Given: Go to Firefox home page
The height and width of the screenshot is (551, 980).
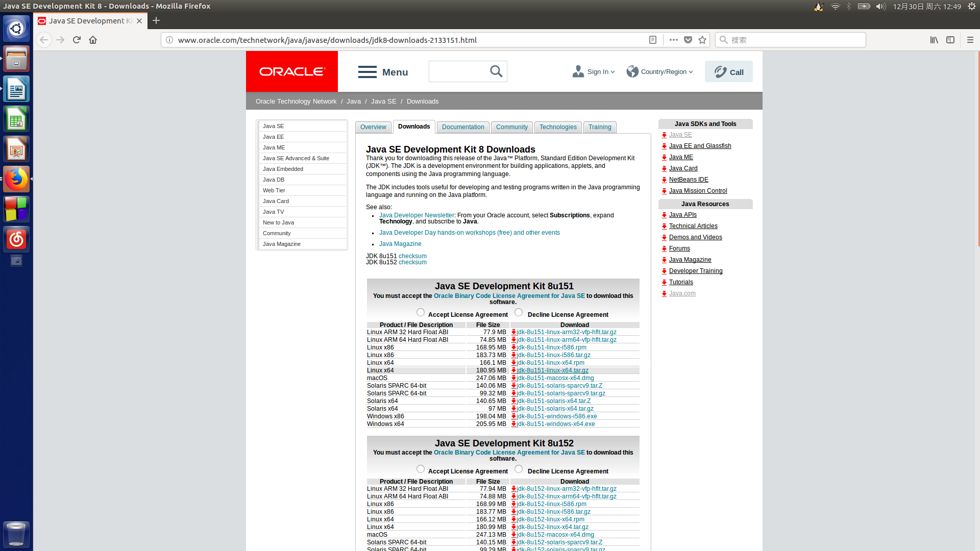Looking at the screenshot, I should [93, 40].
